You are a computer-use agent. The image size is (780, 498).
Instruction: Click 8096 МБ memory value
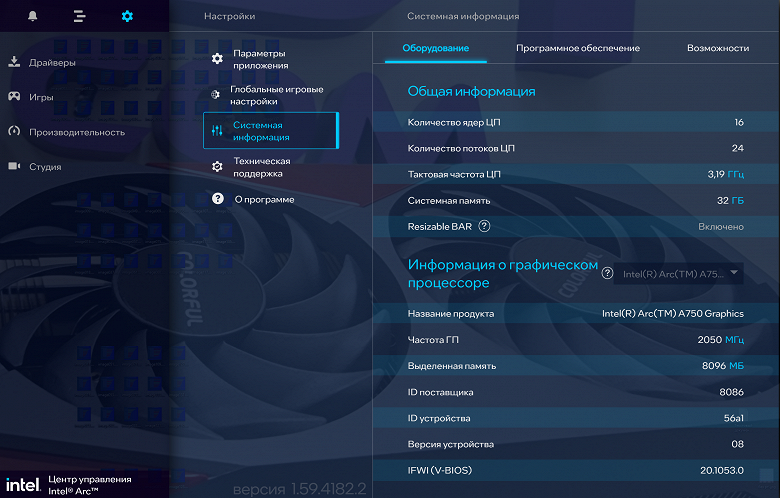pyautogui.click(x=723, y=366)
